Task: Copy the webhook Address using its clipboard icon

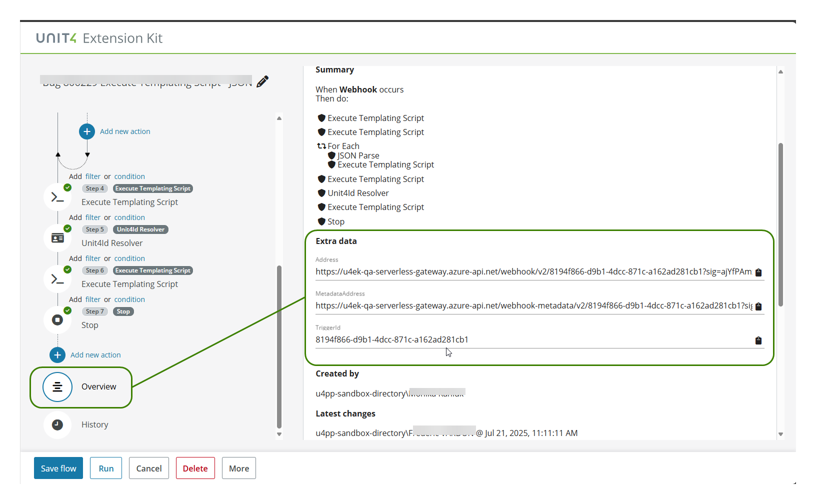Action: [758, 272]
